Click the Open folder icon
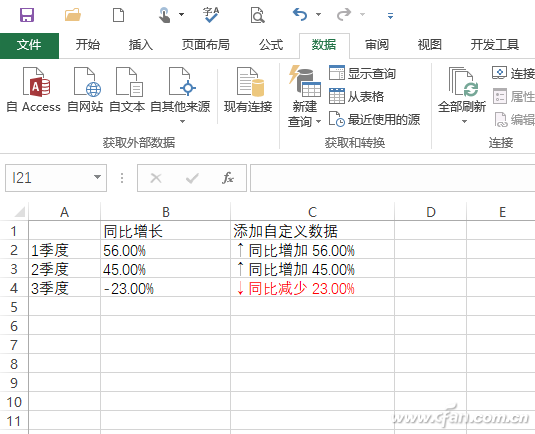 click(73, 15)
